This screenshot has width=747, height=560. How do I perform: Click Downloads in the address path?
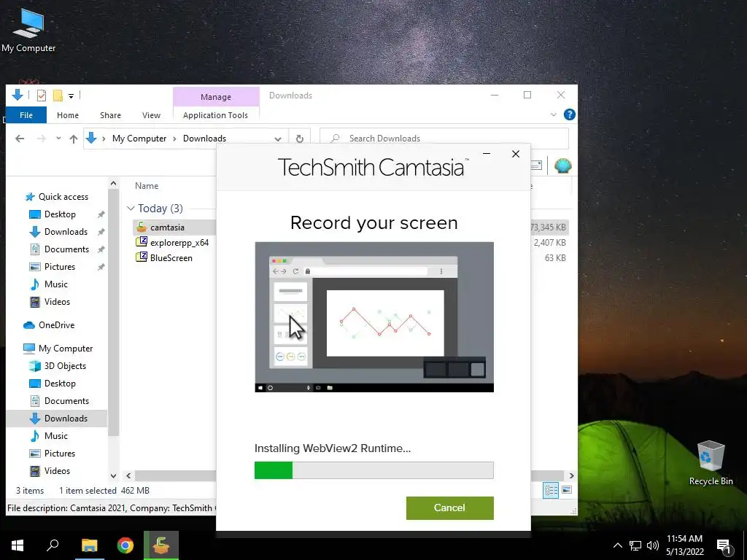pos(204,139)
